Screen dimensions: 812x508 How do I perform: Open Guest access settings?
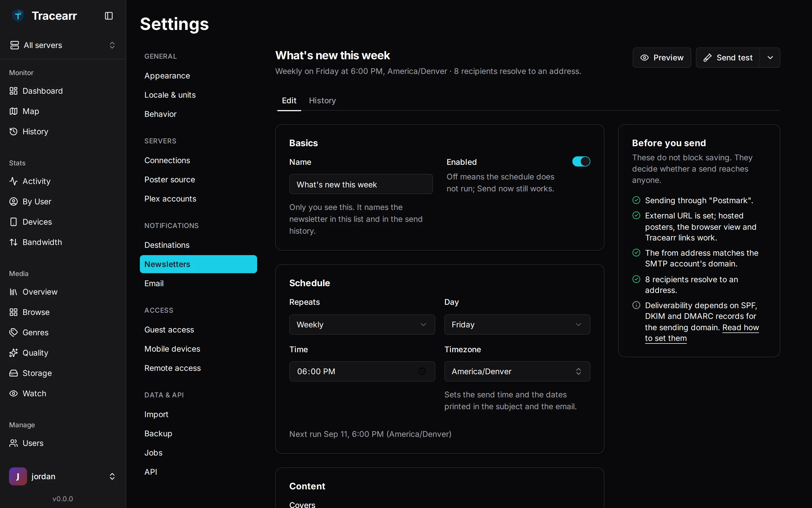coord(198,330)
